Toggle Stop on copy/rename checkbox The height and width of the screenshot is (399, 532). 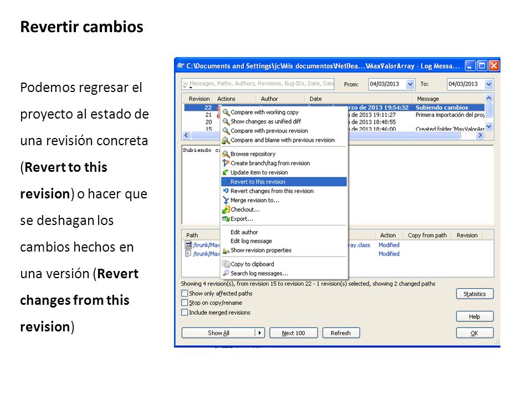185,303
